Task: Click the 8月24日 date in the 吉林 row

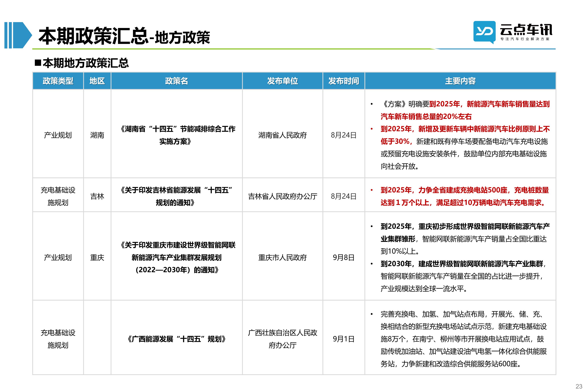Action: click(x=344, y=196)
